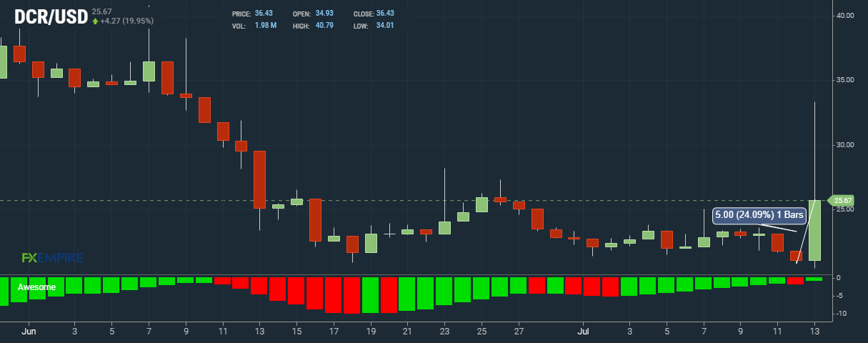Click the 13 date label right of Jun
This screenshot has height=343, width=868.
coord(260,332)
